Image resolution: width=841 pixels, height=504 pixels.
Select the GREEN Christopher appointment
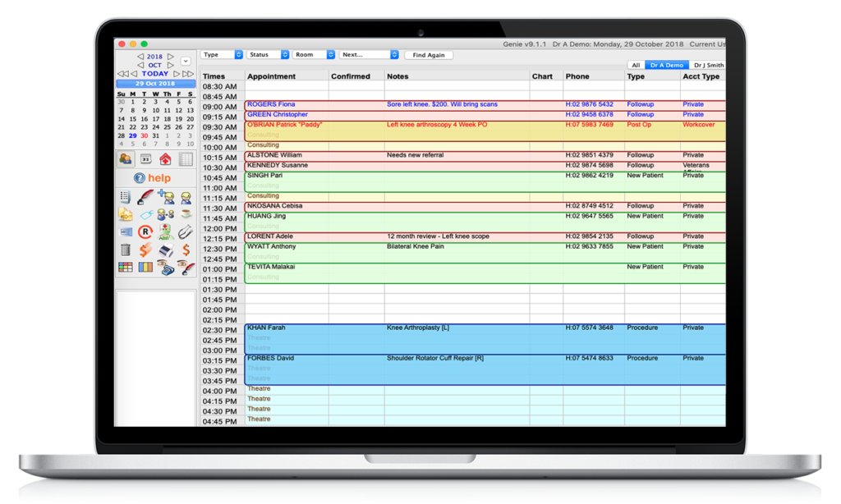pyautogui.click(x=485, y=115)
